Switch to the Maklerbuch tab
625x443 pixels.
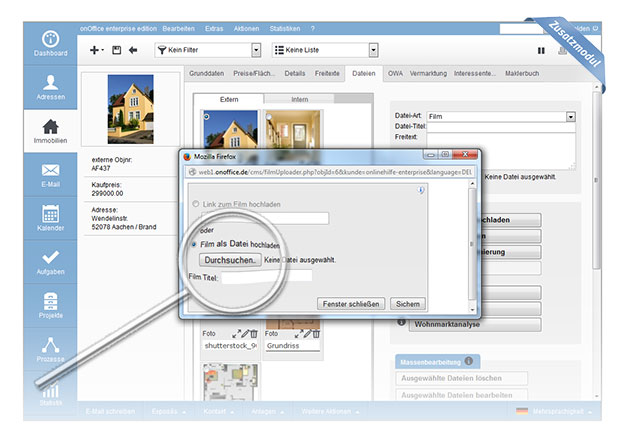click(x=522, y=73)
